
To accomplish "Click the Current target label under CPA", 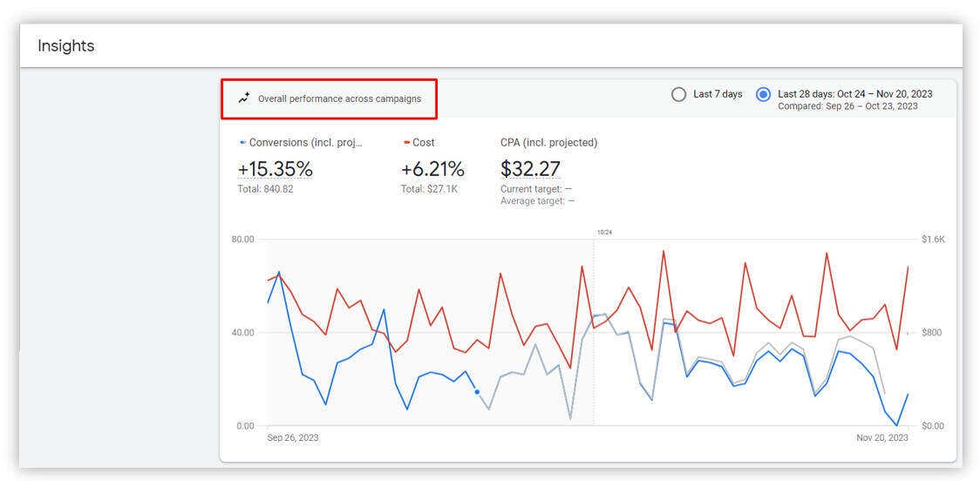I will tap(531, 189).
